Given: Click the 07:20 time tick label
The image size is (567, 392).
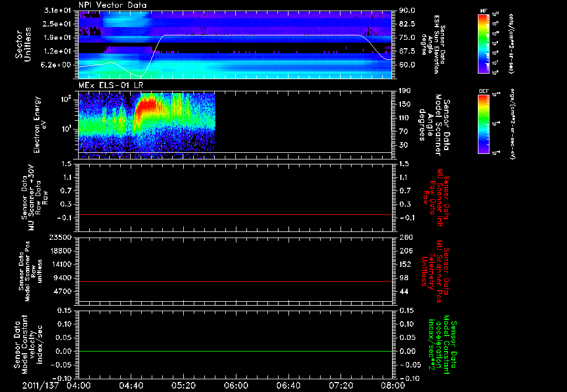Looking at the screenshot, I should [341, 385].
